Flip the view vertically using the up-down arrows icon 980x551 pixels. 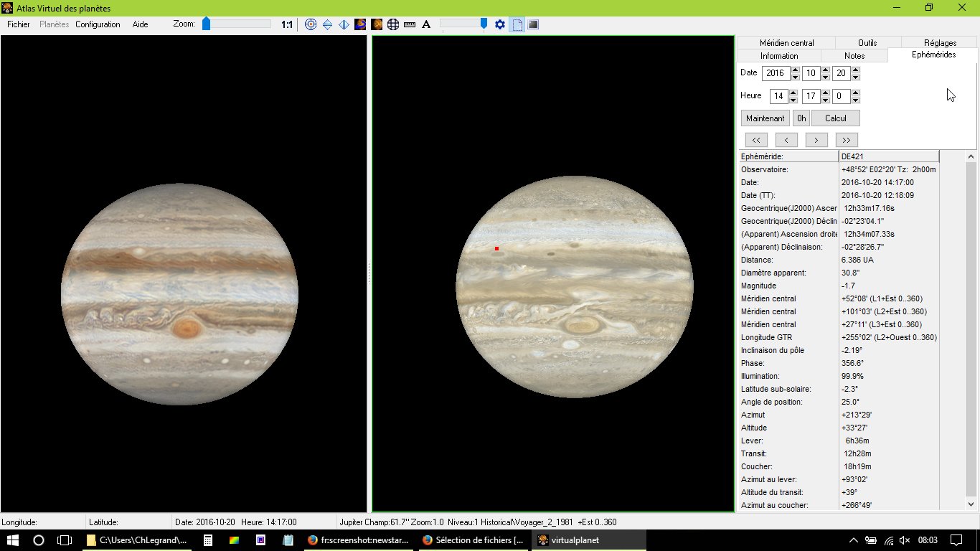coord(327,24)
